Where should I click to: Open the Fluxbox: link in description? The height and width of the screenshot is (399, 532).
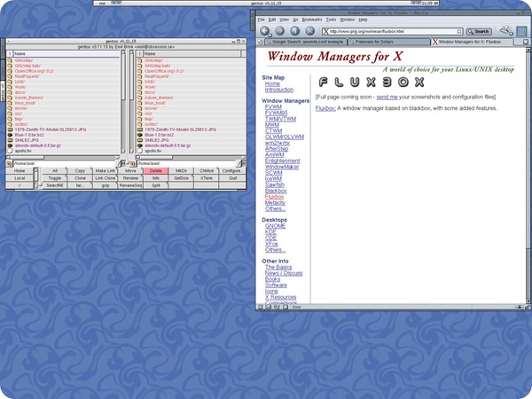click(x=325, y=108)
